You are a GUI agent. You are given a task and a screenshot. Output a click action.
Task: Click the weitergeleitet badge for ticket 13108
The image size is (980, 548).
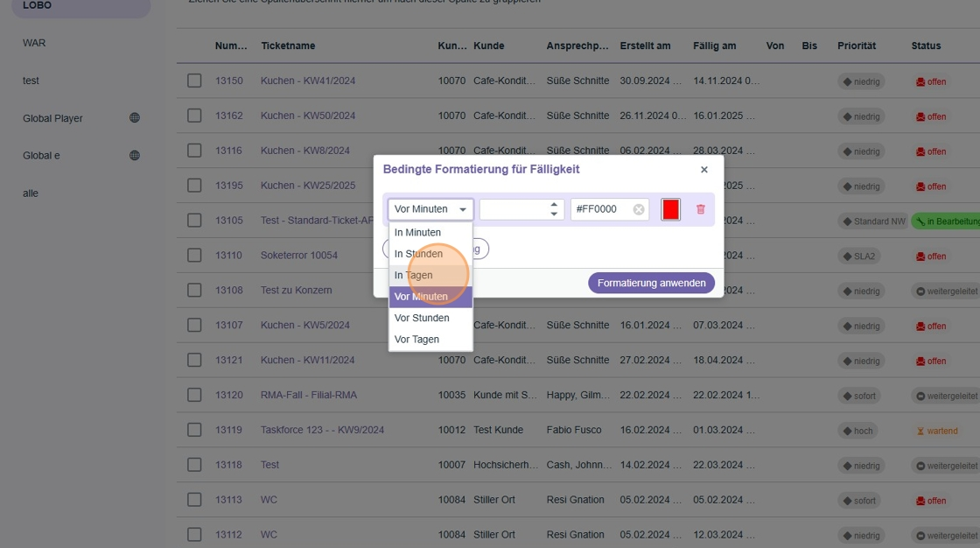tap(946, 292)
